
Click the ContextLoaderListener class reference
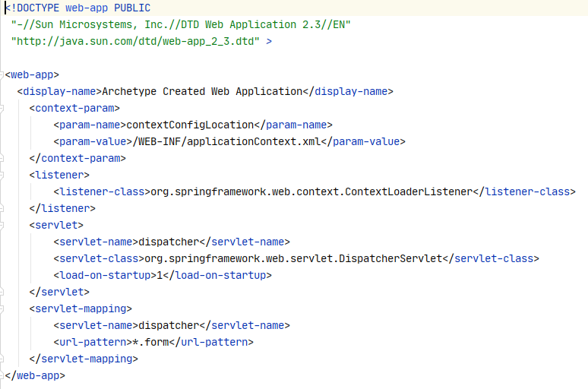tap(311, 191)
